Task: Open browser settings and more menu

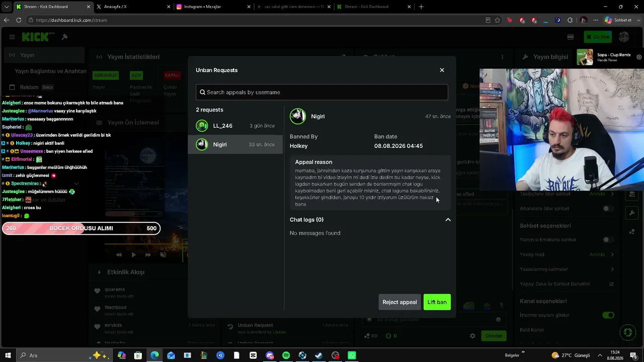Action: coord(596,20)
